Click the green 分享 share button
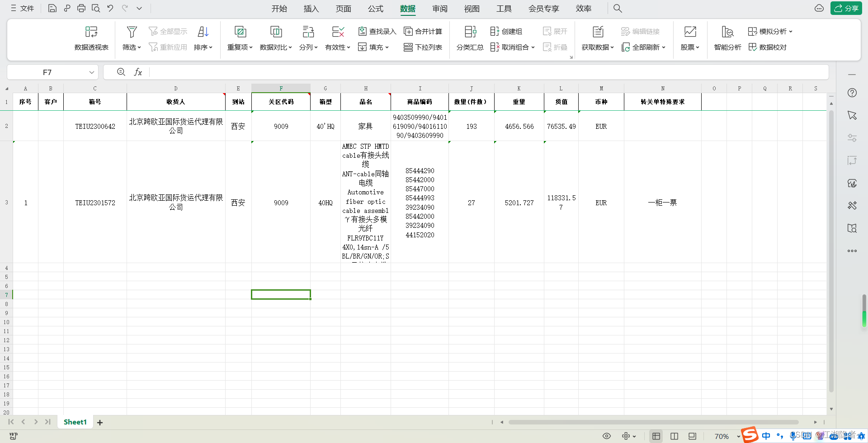 click(846, 8)
